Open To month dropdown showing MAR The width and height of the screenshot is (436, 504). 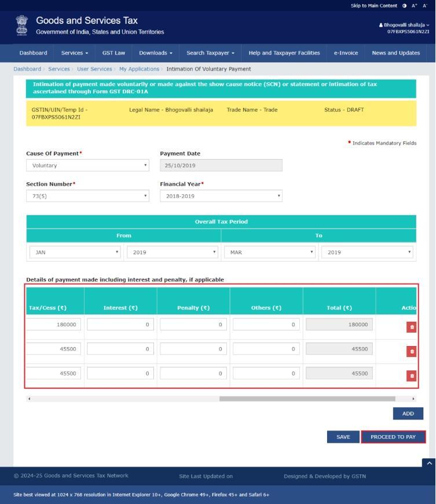pos(269,252)
